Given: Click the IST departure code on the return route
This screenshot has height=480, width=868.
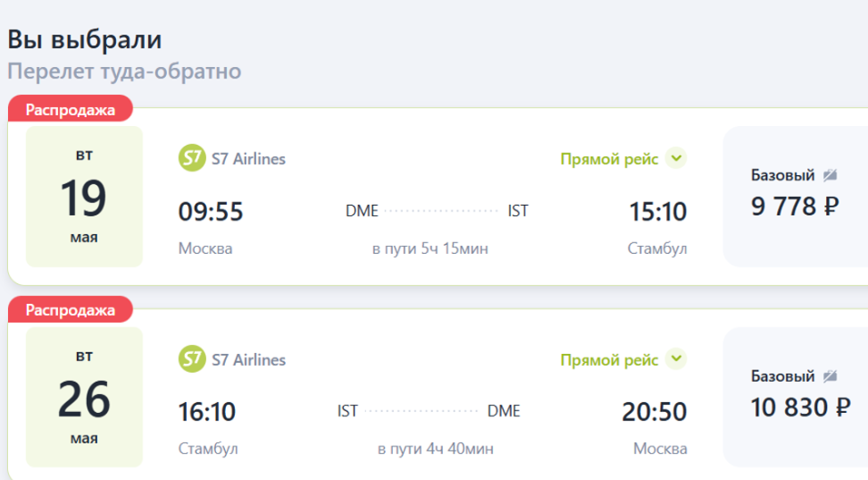Looking at the screenshot, I should pyautogui.click(x=347, y=411).
